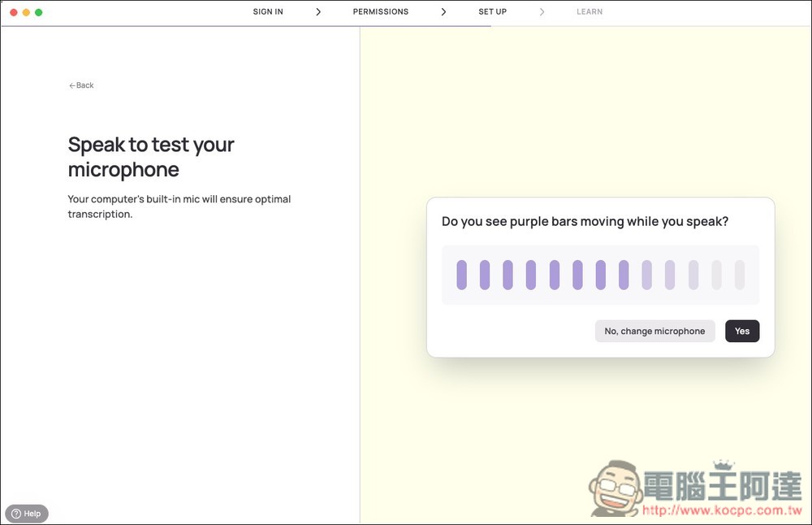Confirm with the Yes button

(x=741, y=332)
